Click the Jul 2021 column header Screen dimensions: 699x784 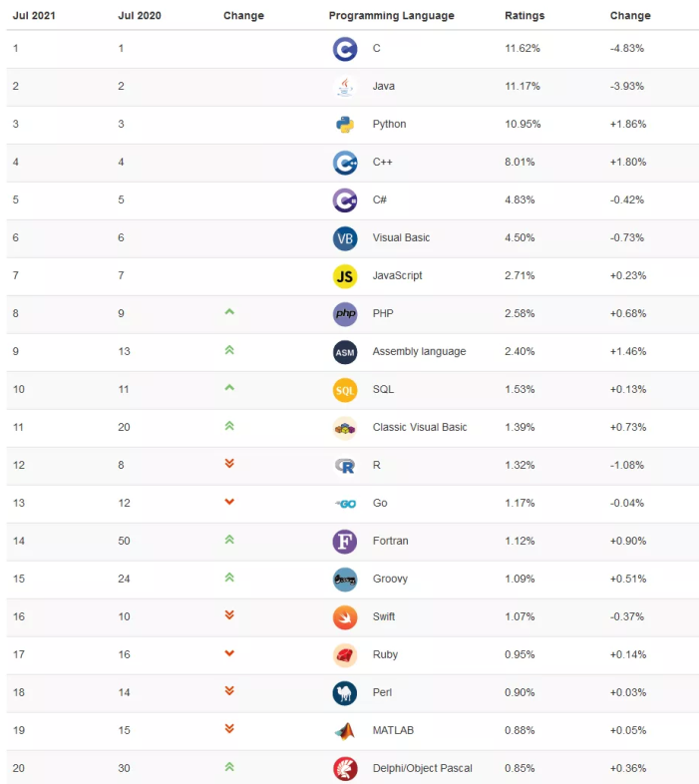33,16
